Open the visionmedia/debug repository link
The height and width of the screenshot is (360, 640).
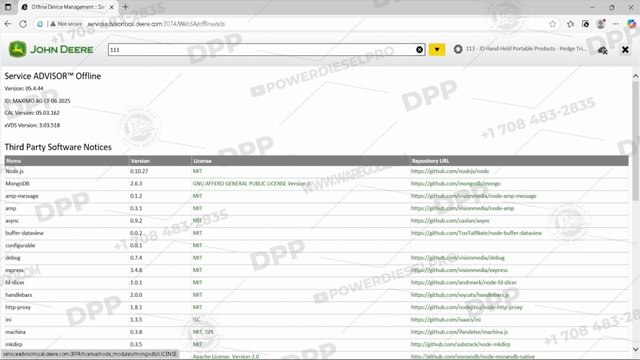(458, 258)
